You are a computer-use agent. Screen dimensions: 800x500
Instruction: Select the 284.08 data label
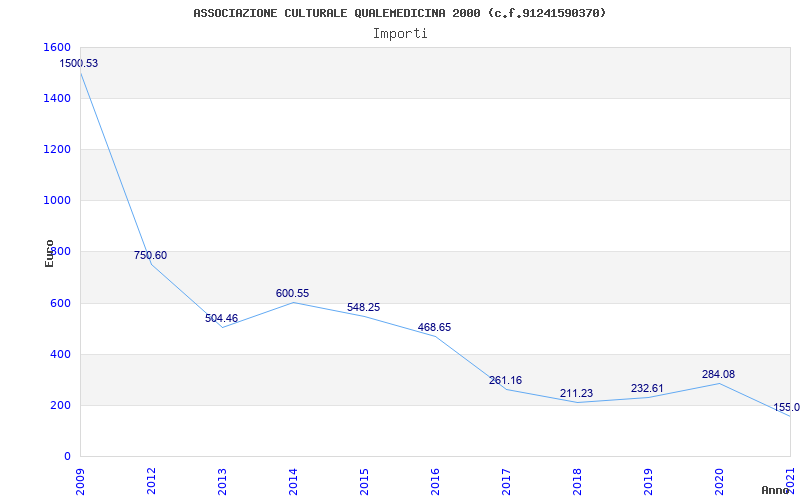coord(718,374)
